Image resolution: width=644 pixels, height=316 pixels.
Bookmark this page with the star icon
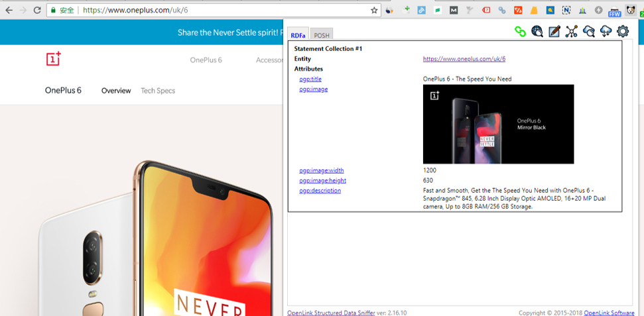374,11
